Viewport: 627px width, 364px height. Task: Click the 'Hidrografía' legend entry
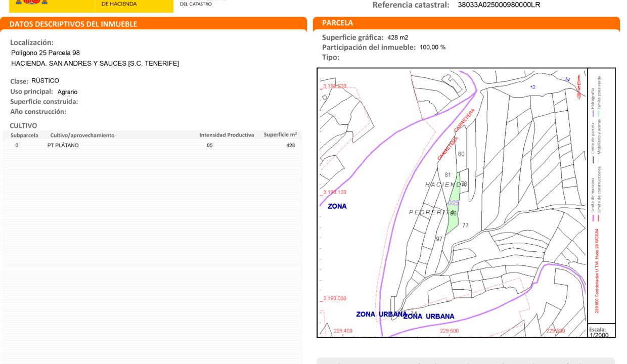click(593, 100)
